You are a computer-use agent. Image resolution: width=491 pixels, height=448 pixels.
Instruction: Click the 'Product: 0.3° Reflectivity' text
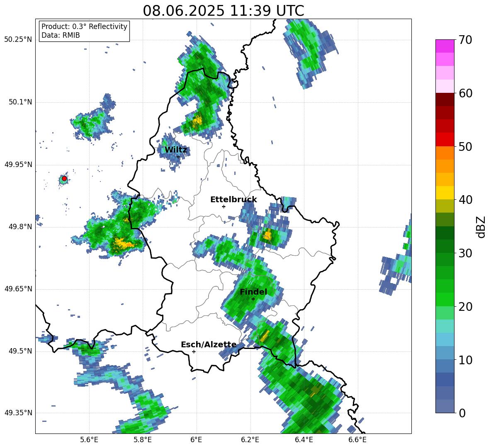(x=84, y=27)
